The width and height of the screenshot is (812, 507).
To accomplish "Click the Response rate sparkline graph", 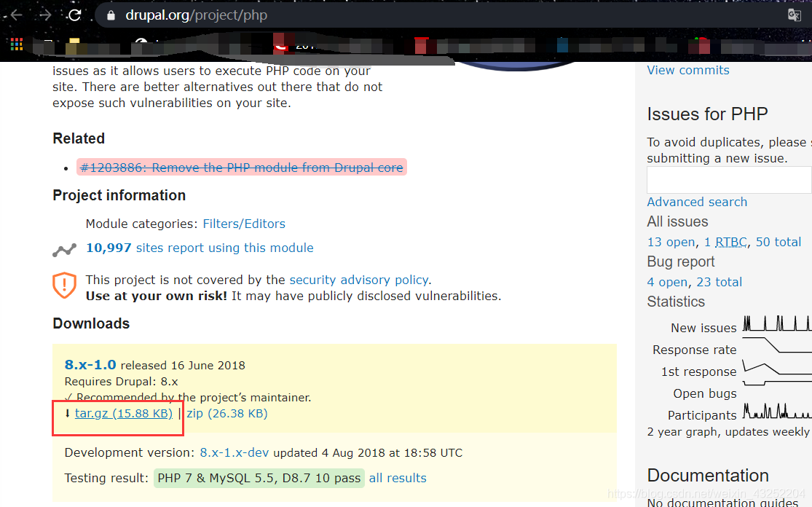I will tap(777, 345).
